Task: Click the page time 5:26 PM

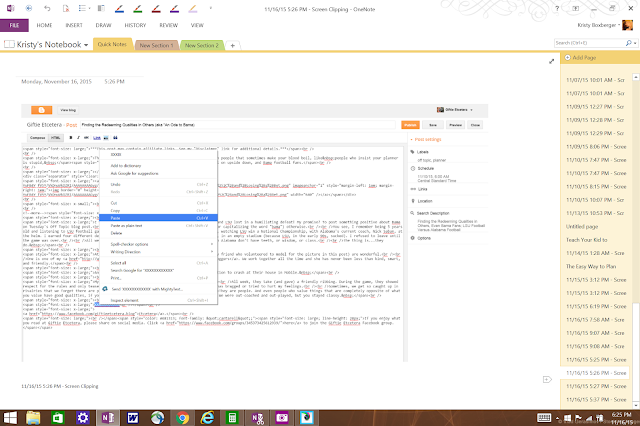Action: 114,82
